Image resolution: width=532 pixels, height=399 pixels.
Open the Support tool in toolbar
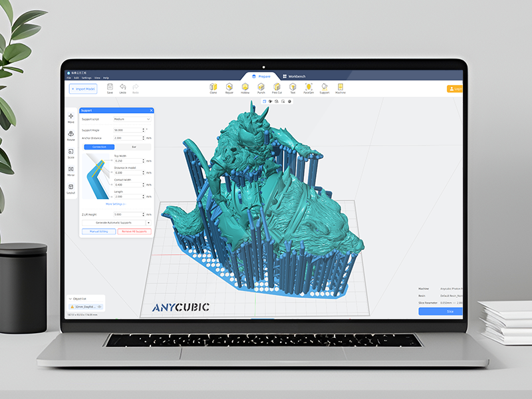[x=325, y=88]
